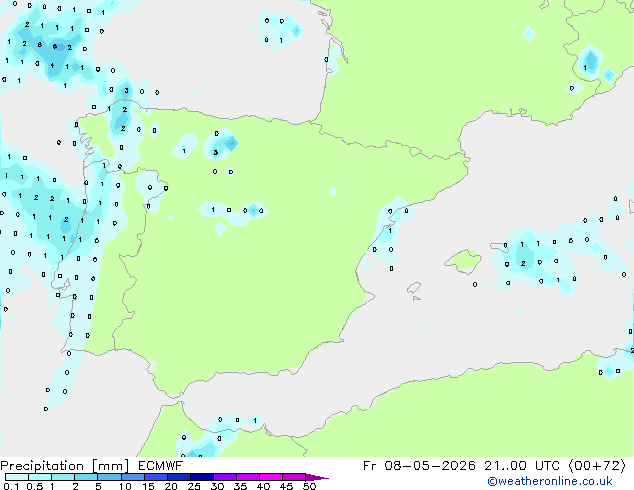Click the "[mm]" unit label

tap(110, 466)
